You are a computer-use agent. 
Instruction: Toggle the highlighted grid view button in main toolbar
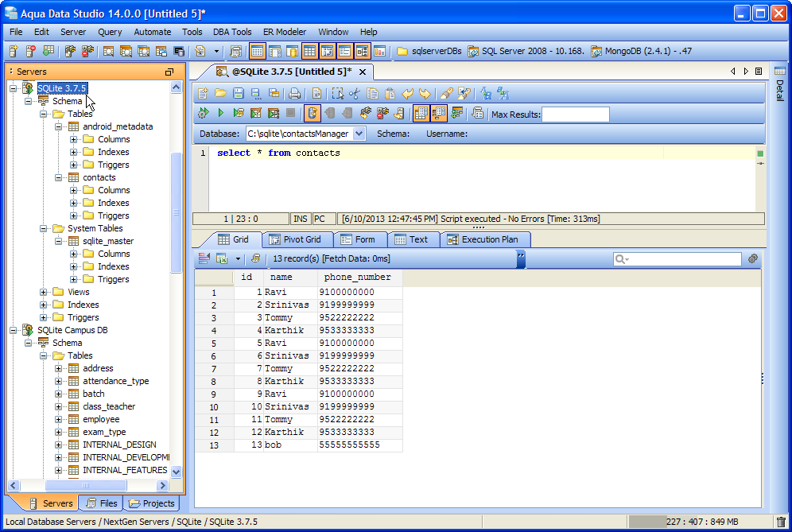pos(309,51)
